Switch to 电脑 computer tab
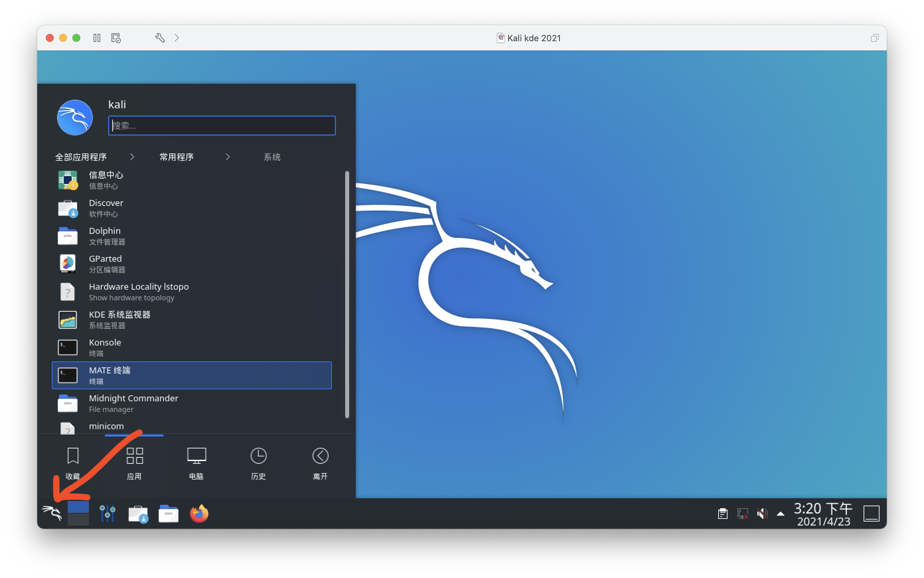Screen dimensions: 924x578 pyautogui.click(x=196, y=463)
